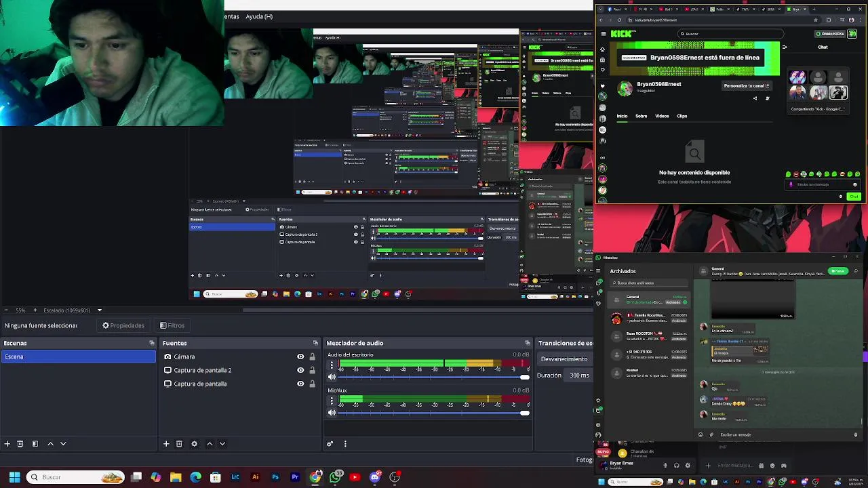Toggle lock on Cámara source

click(312, 357)
